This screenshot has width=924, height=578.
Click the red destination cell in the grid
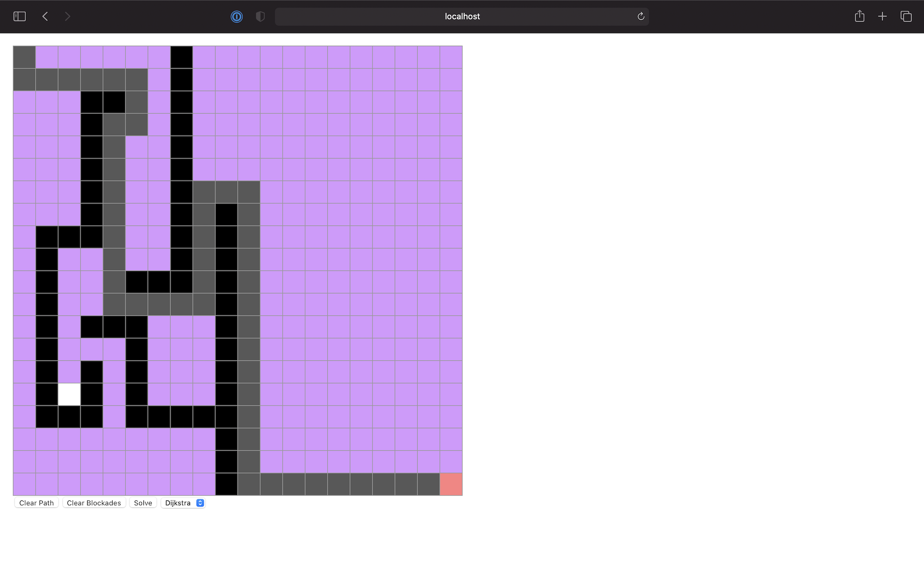[x=450, y=484]
